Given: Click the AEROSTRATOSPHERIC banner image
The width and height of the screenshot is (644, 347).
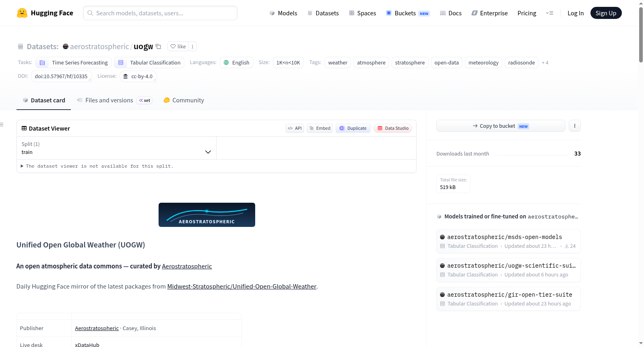Looking at the screenshot, I should [x=207, y=215].
